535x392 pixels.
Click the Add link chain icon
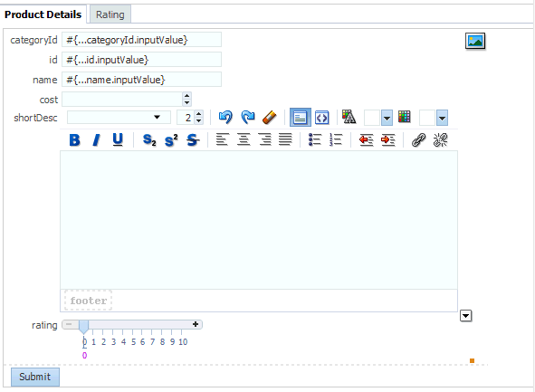pyautogui.click(x=418, y=140)
